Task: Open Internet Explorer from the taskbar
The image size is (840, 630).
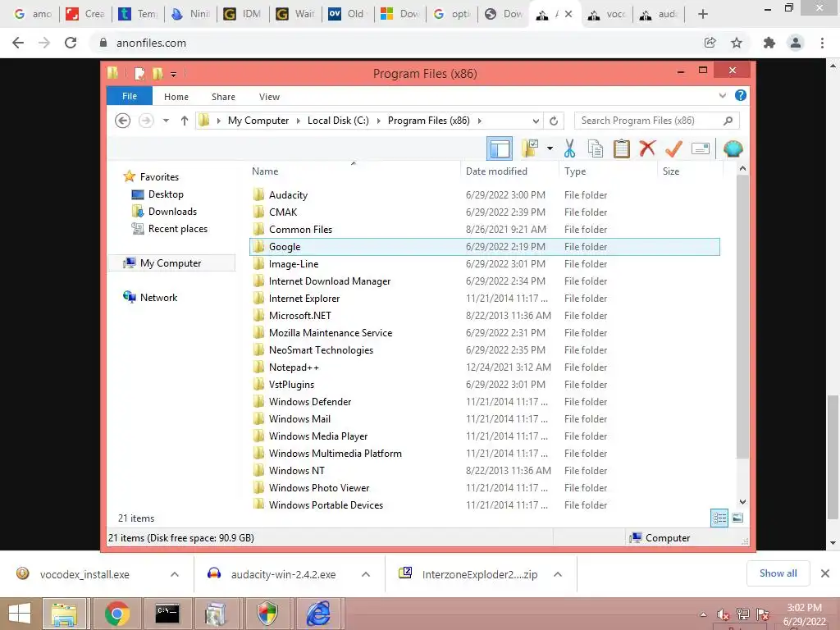Action: [x=318, y=614]
